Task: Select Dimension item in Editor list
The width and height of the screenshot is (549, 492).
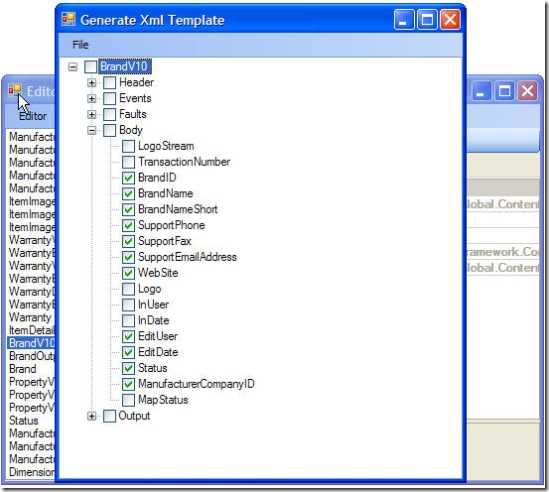Action: pyautogui.click(x=31, y=472)
